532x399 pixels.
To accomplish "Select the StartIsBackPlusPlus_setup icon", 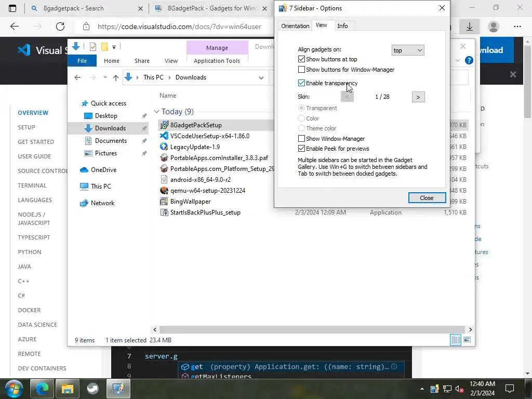I will pos(164,212).
